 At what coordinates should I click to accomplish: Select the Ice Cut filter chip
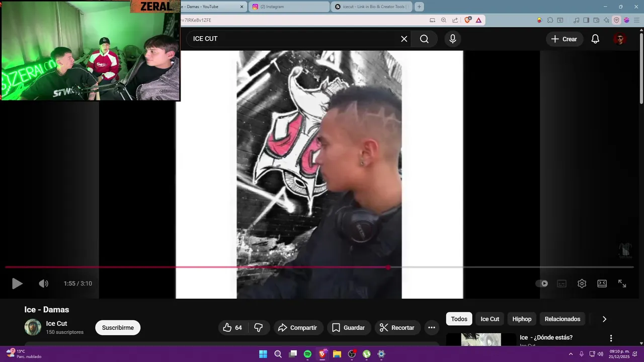click(x=490, y=319)
